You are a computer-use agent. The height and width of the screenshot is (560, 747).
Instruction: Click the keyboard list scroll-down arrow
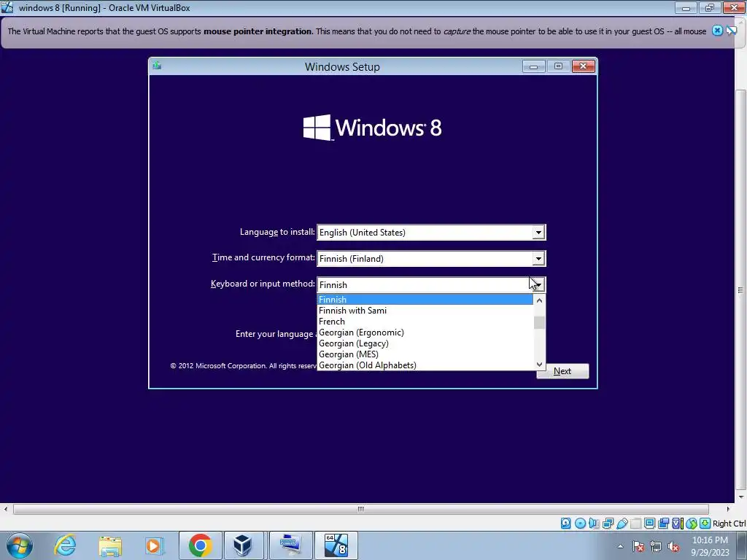[539, 365]
